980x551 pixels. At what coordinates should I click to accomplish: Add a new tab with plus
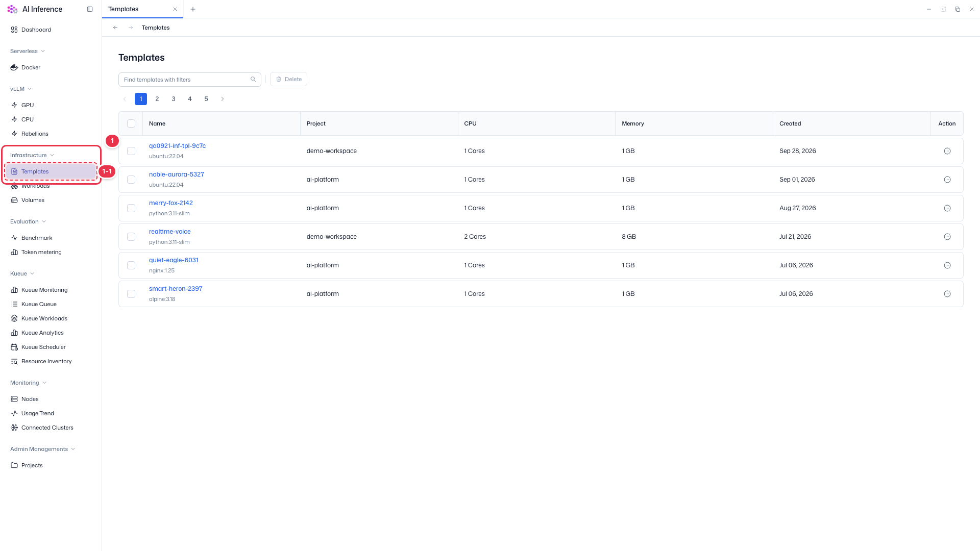pos(193,9)
